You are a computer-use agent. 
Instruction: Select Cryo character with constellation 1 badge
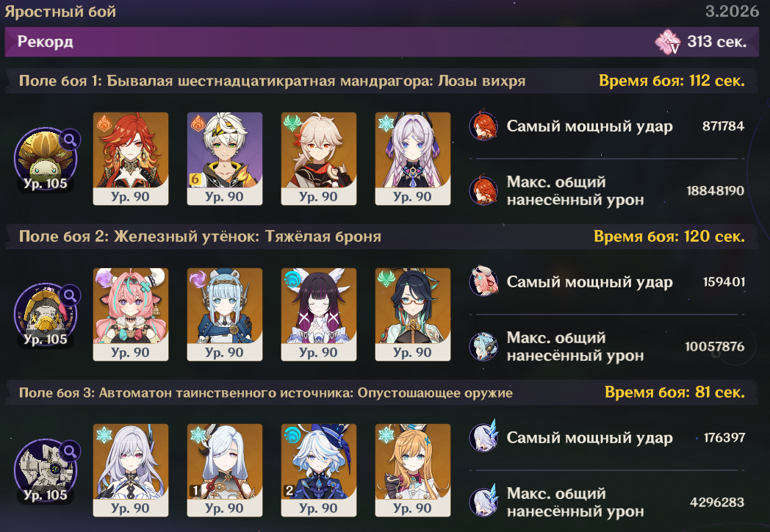point(224,470)
